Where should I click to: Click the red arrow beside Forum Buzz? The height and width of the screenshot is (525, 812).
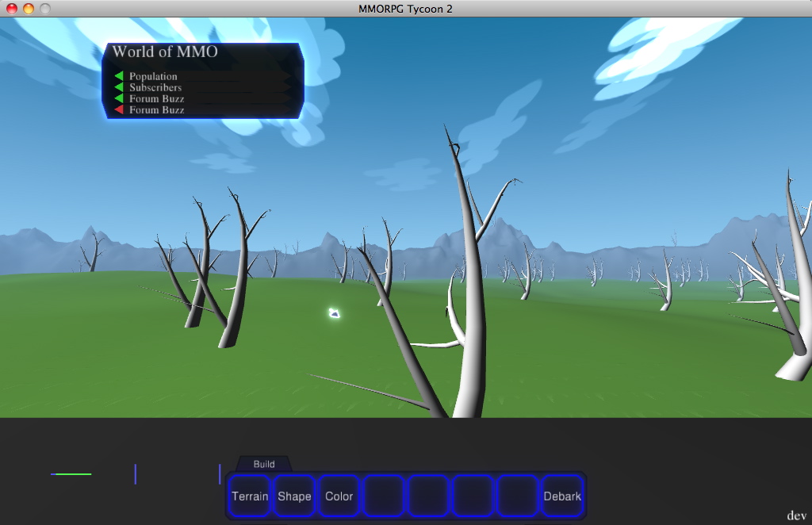coord(119,109)
